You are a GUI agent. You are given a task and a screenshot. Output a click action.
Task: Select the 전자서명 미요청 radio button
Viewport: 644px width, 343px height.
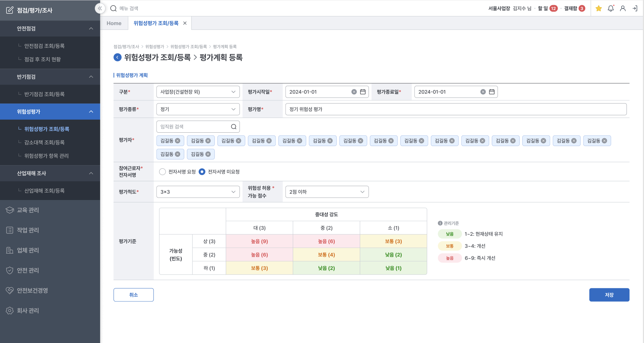point(202,172)
